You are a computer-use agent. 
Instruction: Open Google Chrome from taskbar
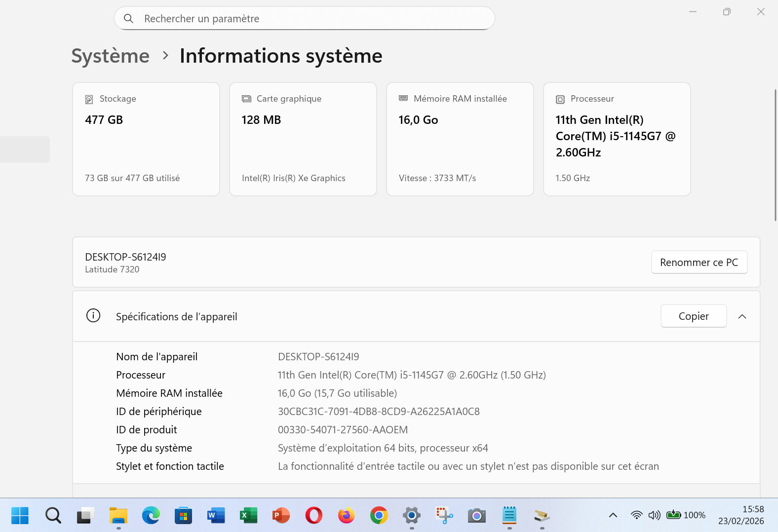click(x=379, y=515)
